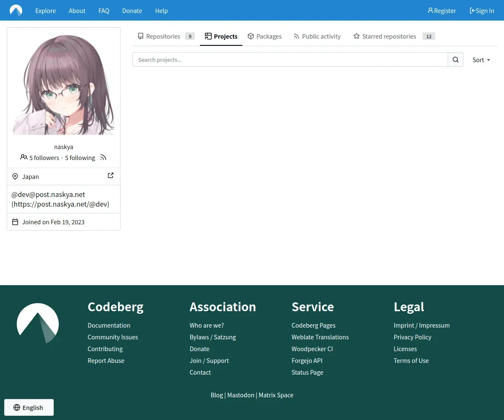The image size is (504, 420).
Task: Click the Register link
Action: tap(442, 10)
